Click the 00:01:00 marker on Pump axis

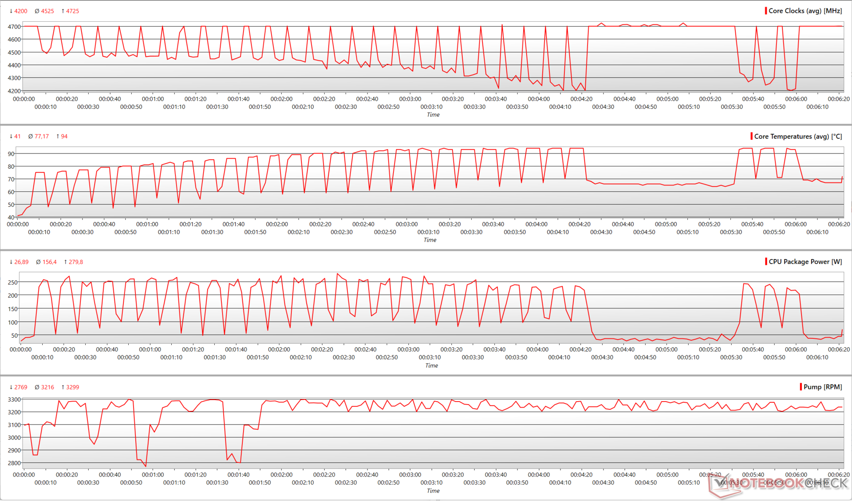click(x=153, y=475)
